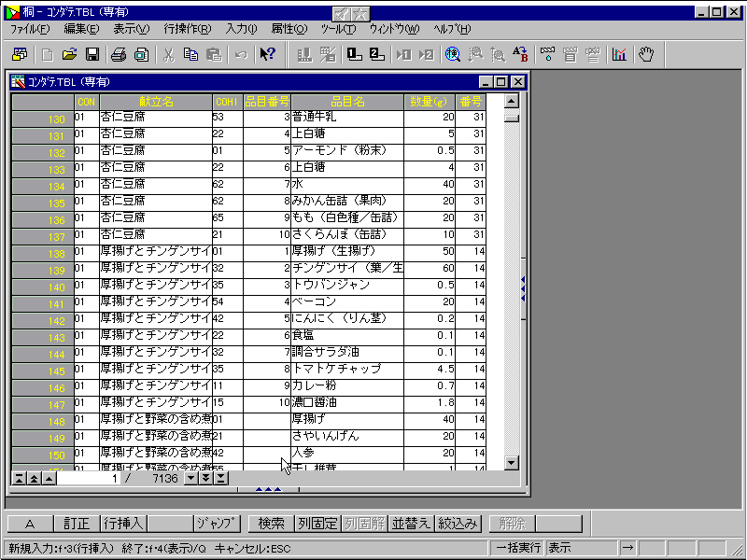Click the vertical scrollbar down arrow
747x560 pixels.
pyautogui.click(x=511, y=462)
